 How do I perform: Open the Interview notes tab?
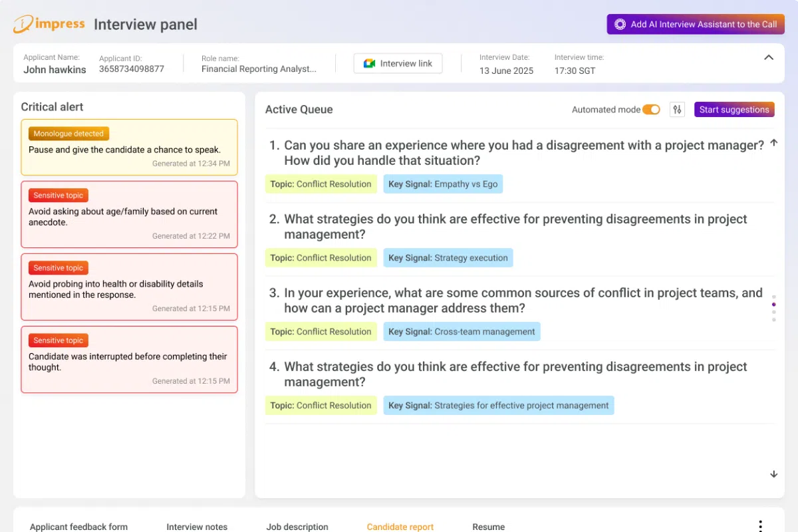197,527
